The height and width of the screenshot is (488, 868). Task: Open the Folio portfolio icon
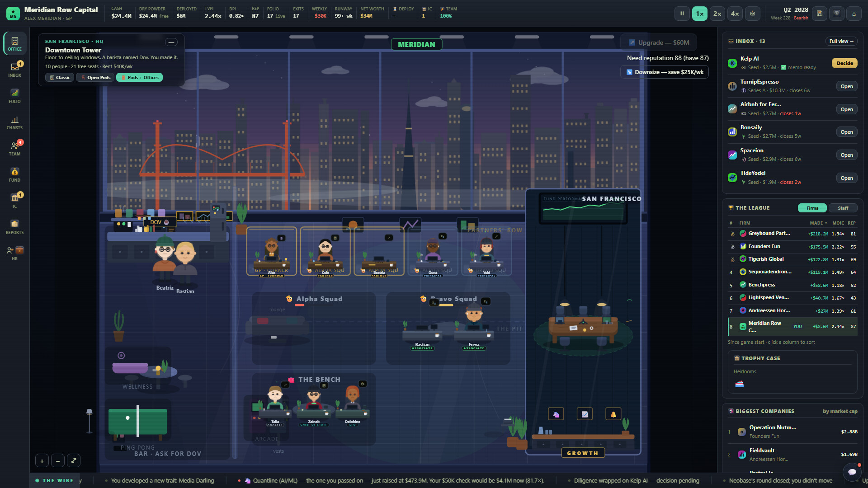point(14,96)
